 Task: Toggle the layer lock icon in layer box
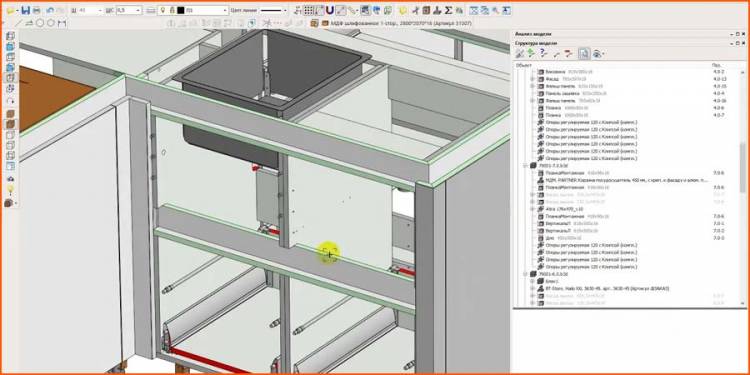171,10
